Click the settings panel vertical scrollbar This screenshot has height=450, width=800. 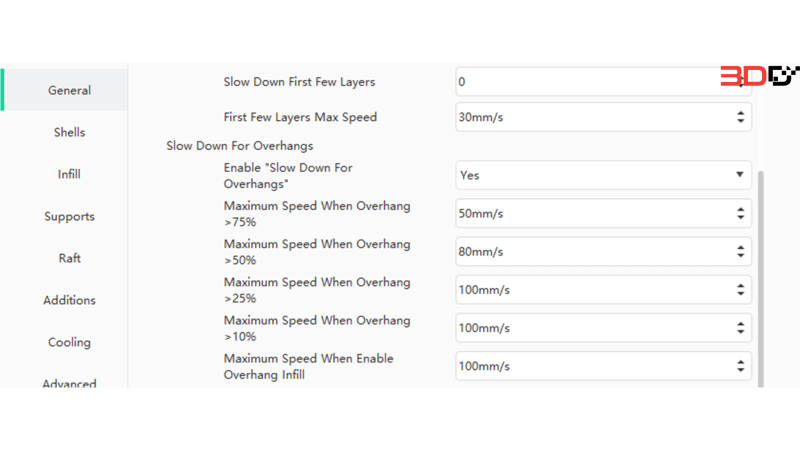(x=761, y=279)
